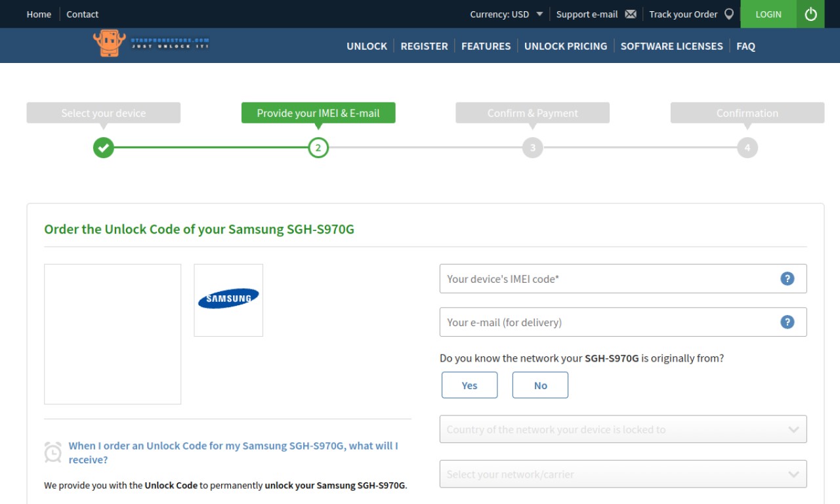Image resolution: width=840 pixels, height=504 pixels.
Task: Open the site logo mascot homepage
Action: pyautogui.click(x=109, y=43)
